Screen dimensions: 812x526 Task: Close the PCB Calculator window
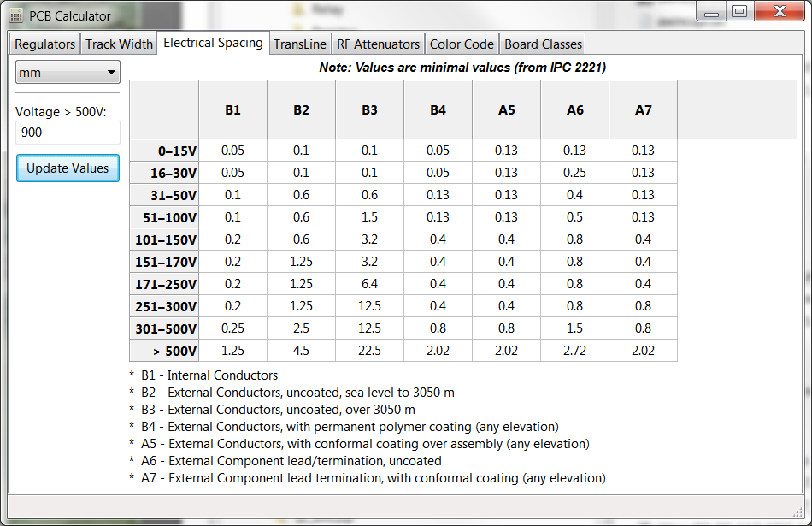780,11
